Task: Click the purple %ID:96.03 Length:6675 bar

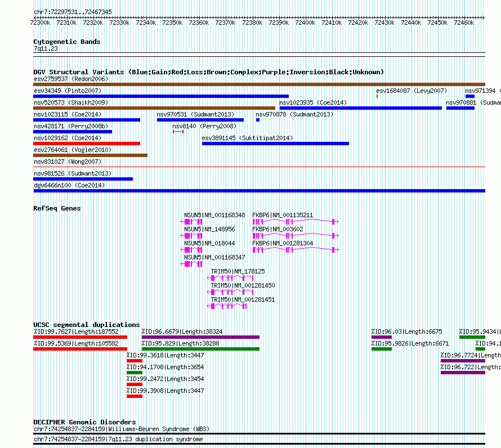Action: 382,337
